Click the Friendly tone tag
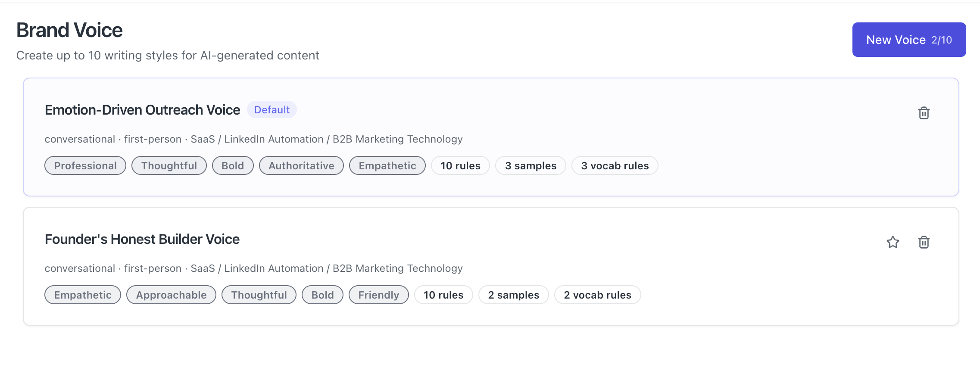This screenshot has height=380, width=980. coord(378,295)
